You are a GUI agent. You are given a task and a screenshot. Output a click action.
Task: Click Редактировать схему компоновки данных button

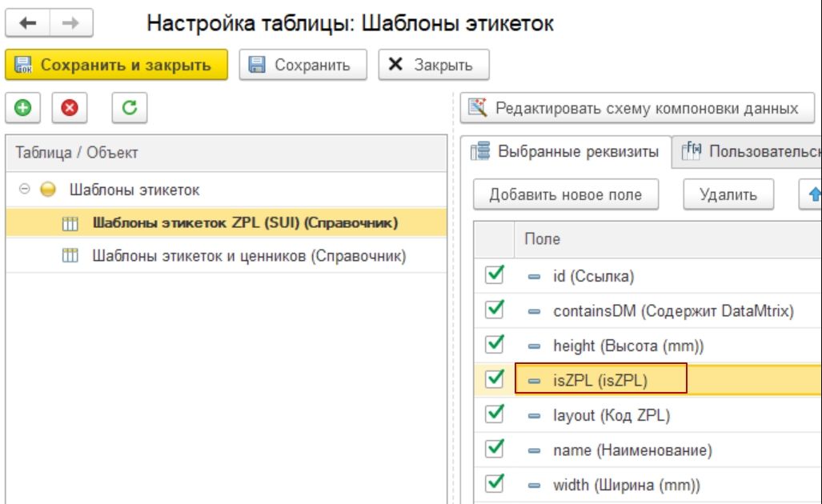(x=636, y=108)
